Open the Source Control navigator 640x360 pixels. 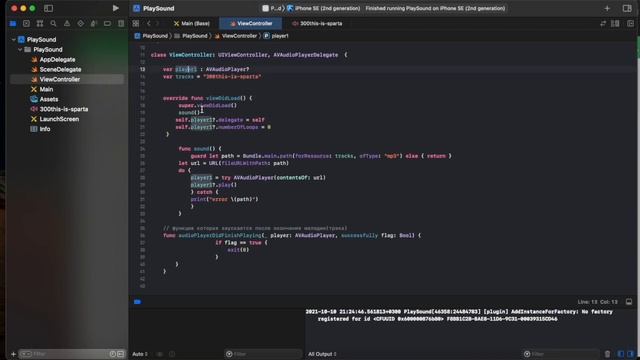pos(27,24)
